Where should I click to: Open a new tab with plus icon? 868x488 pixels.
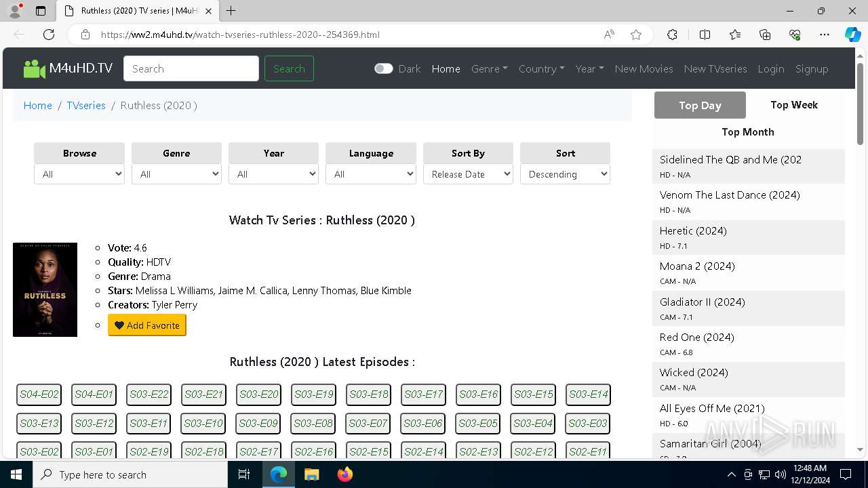tap(231, 11)
